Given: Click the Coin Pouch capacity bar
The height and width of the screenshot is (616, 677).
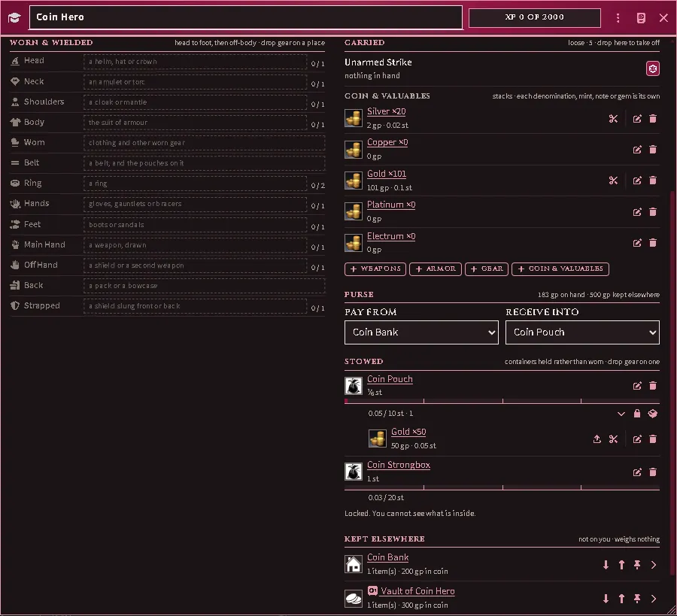Looking at the screenshot, I should tap(502, 402).
